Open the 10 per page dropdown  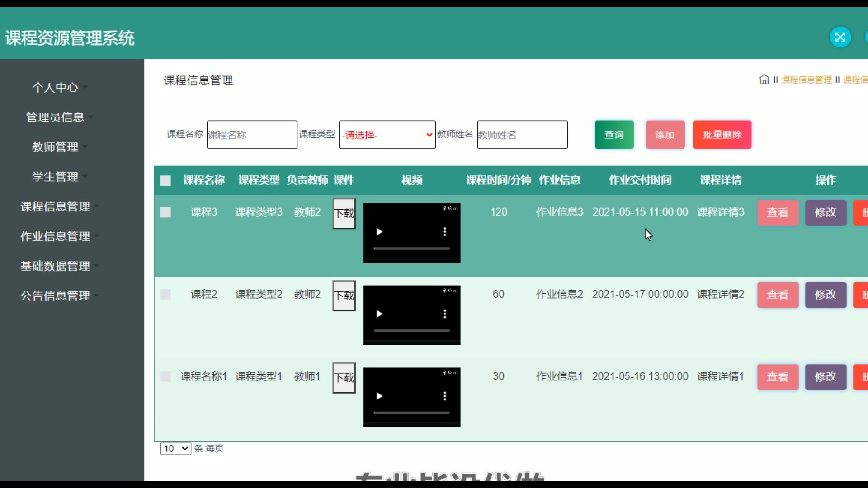pos(175,448)
